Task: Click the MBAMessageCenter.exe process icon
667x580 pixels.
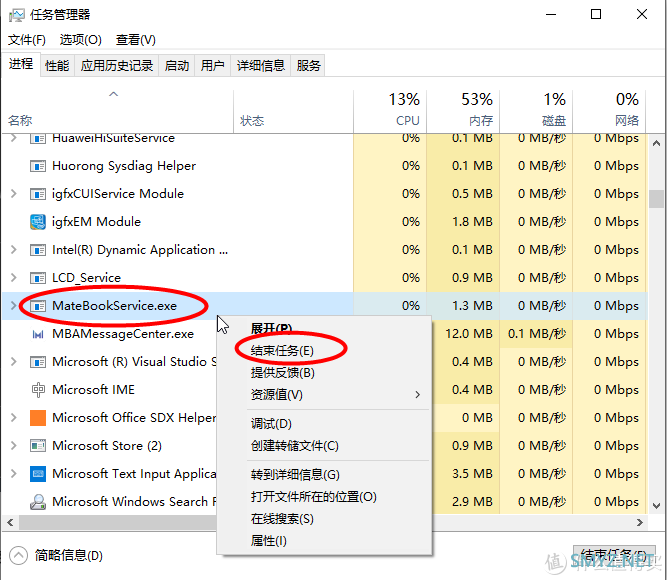Action: point(38,334)
